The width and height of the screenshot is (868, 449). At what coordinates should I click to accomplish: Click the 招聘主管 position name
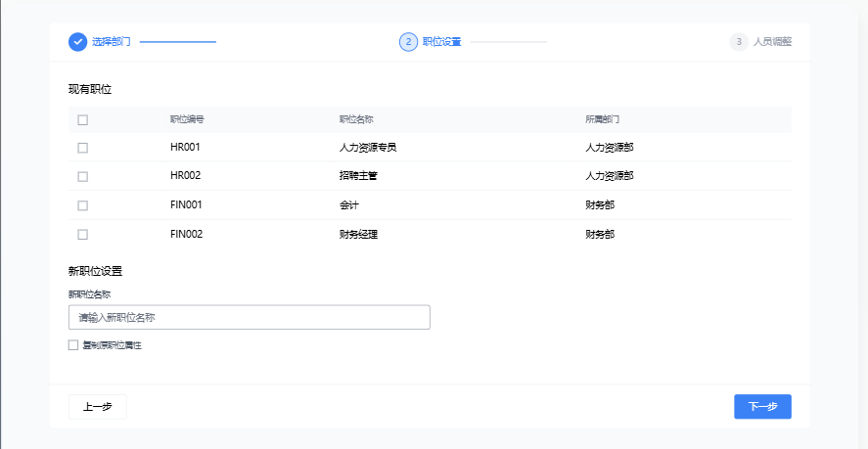click(359, 176)
